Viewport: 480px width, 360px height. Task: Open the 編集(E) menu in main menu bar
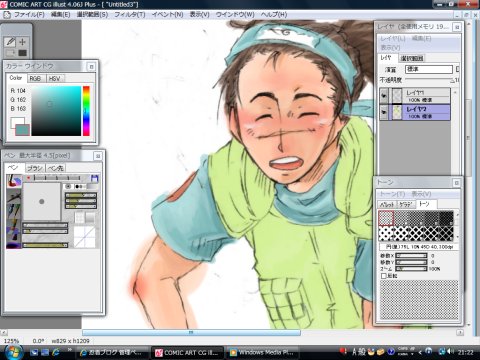[x=60, y=14]
